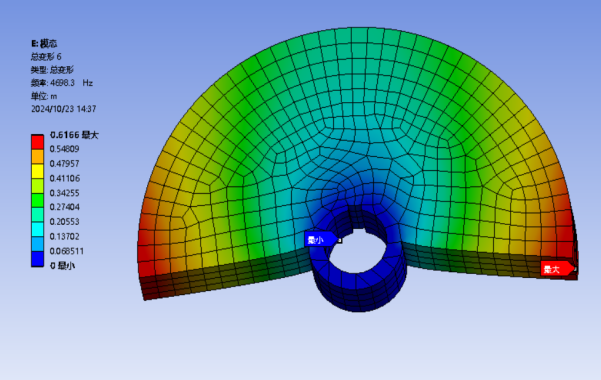This screenshot has height=380, width=601.
Task: Click the pure yellow legend band
Action: pyautogui.click(x=38, y=171)
